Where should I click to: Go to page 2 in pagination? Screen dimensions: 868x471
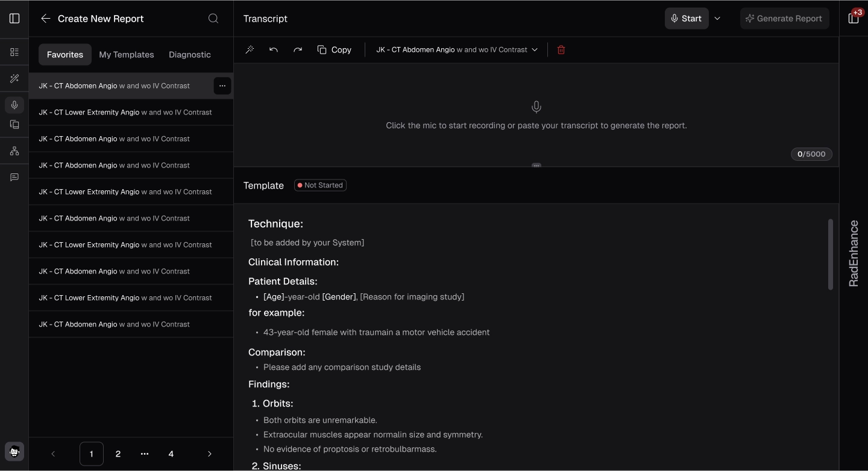(x=118, y=454)
